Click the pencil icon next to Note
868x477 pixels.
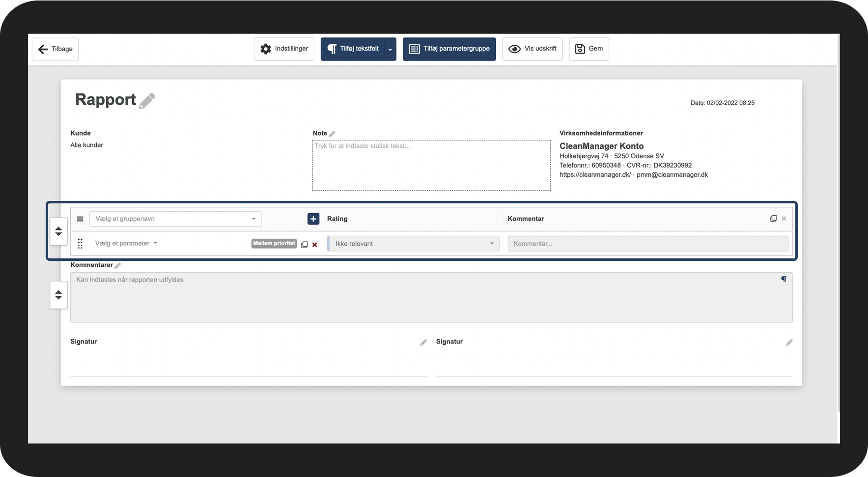pos(332,134)
